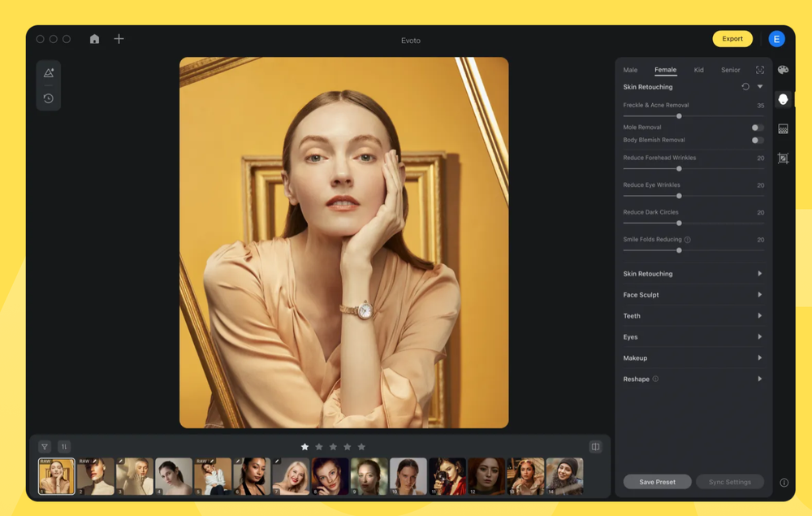Select filmstrip thumbnail number 4
The height and width of the screenshot is (516, 812).
click(174, 476)
